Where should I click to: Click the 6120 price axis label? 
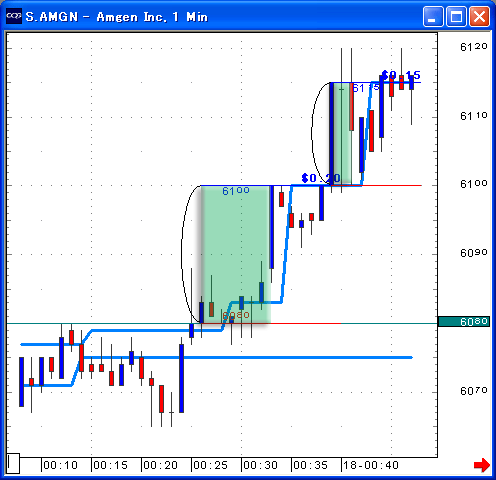pos(474,47)
